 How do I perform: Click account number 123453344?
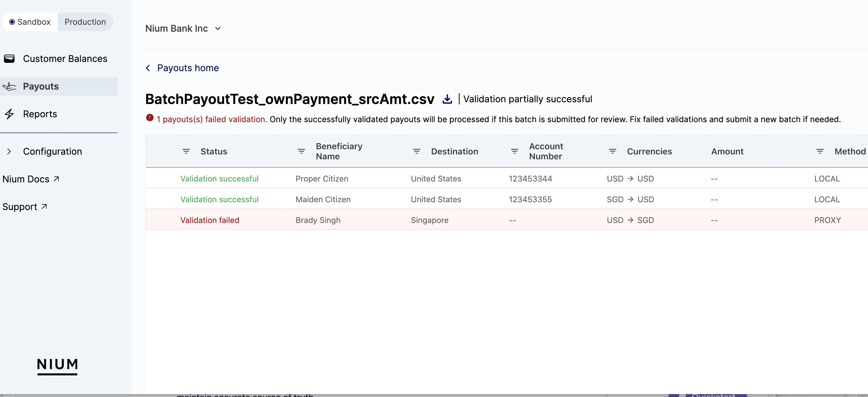click(x=530, y=179)
